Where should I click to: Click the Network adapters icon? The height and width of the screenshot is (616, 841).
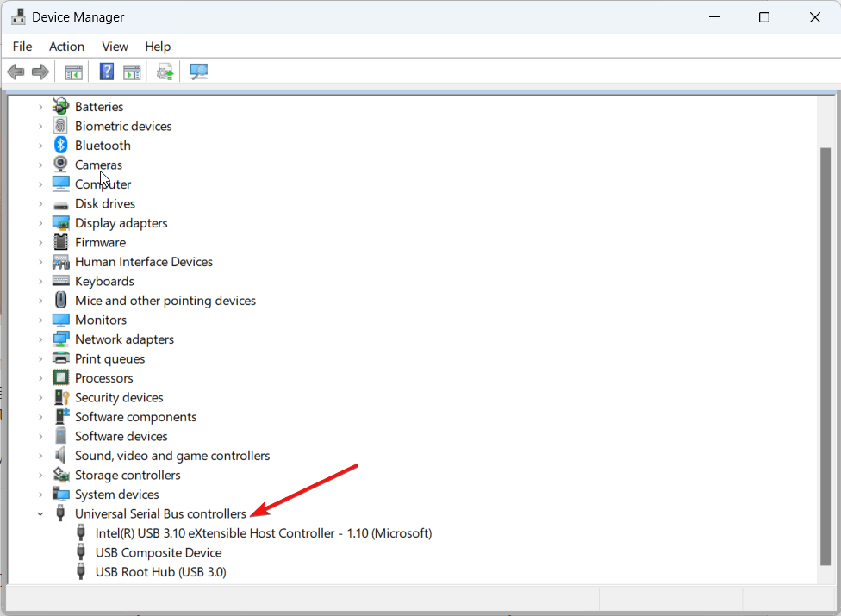(x=60, y=339)
